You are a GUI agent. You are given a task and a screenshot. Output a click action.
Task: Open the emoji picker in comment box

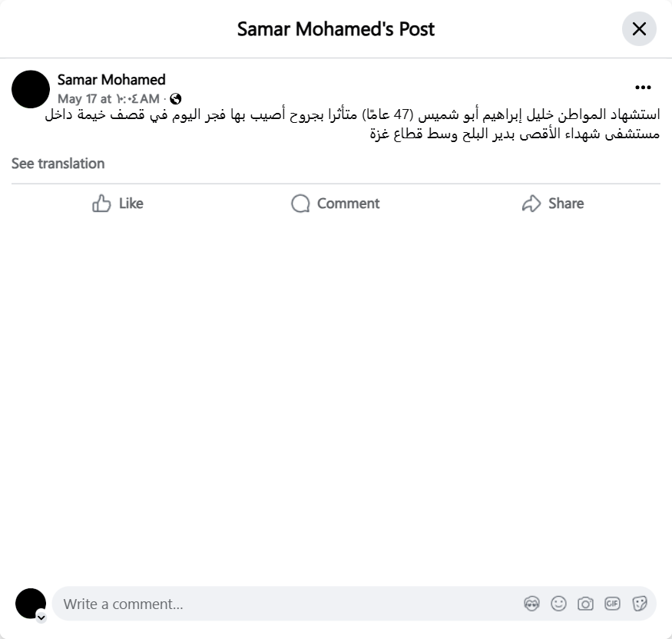[x=558, y=604]
